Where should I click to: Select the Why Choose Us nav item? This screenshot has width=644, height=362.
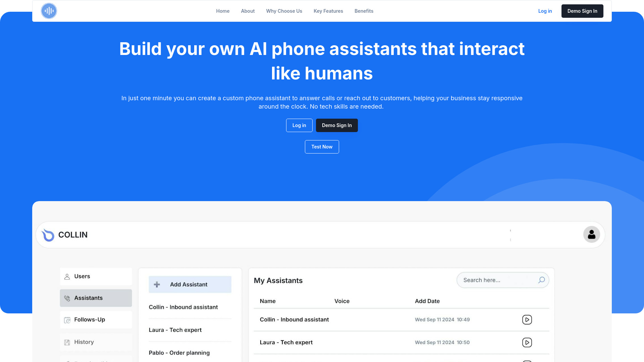click(284, 11)
